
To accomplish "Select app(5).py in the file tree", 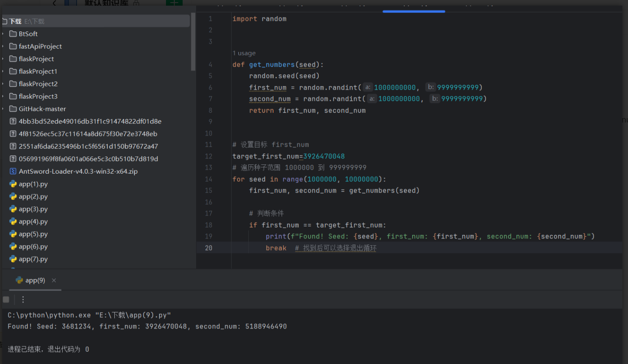I will click(33, 234).
